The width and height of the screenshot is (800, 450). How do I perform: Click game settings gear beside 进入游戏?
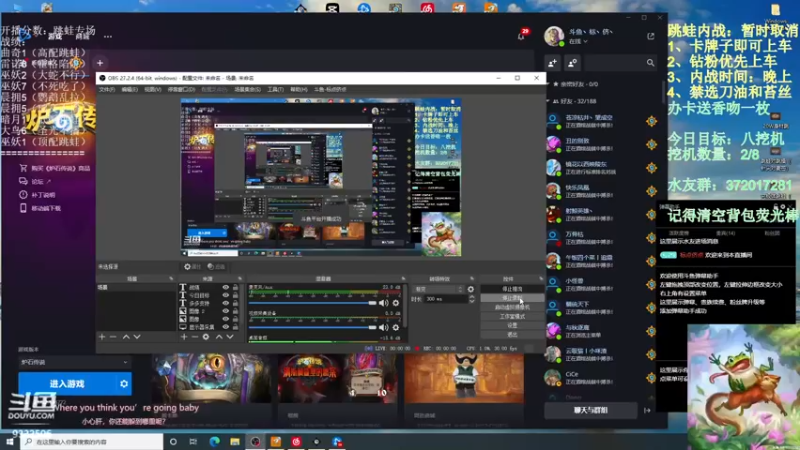[124, 384]
